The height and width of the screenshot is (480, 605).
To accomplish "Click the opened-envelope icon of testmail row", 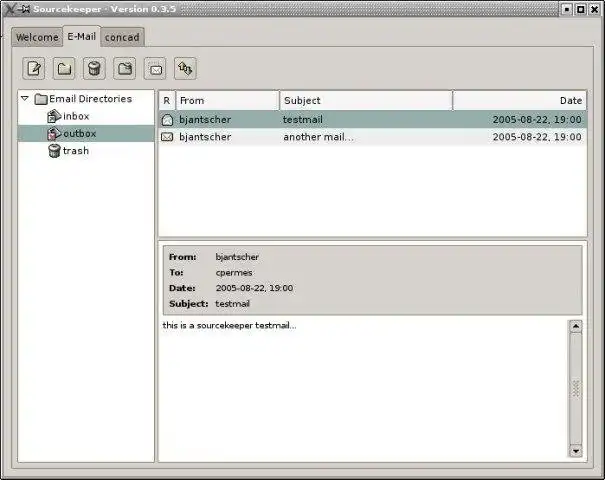I will pyautogui.click(x=167, y=120).
